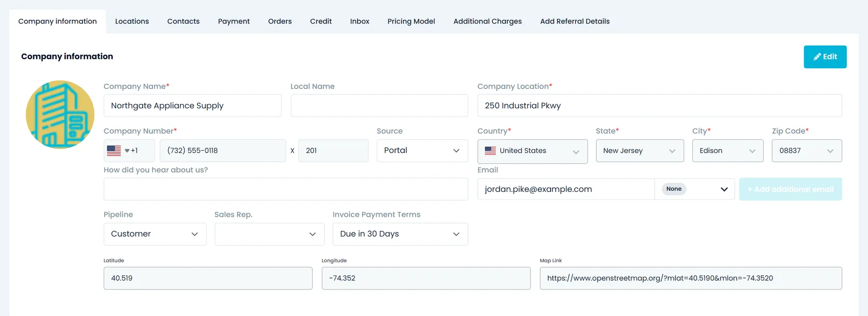Screen dimensions: 868x316
Task: Click the US flag in phone code selector
Action: (114, 151)
